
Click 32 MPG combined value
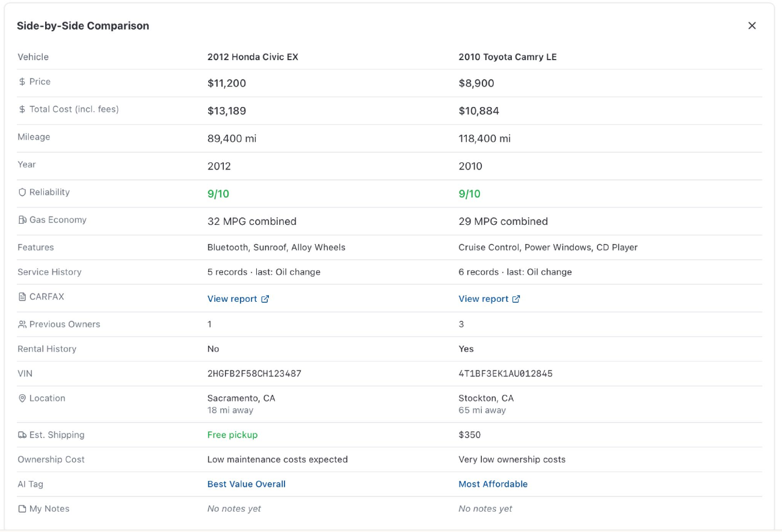[252, 222]
